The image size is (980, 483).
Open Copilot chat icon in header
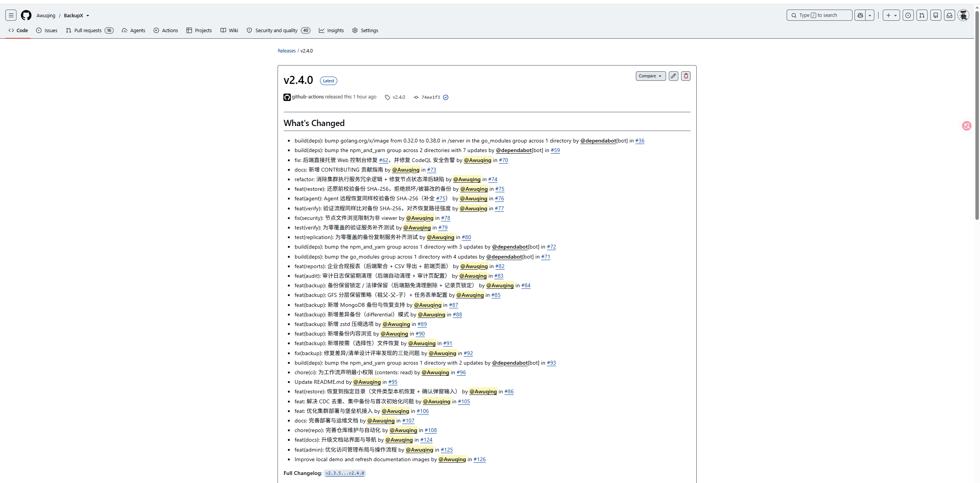[860, 15]
